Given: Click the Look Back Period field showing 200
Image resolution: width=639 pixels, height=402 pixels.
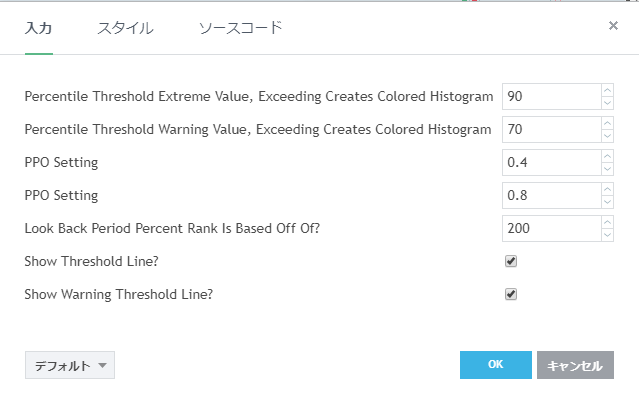Looking at the screenshot, I should click(x=550, y=228).
